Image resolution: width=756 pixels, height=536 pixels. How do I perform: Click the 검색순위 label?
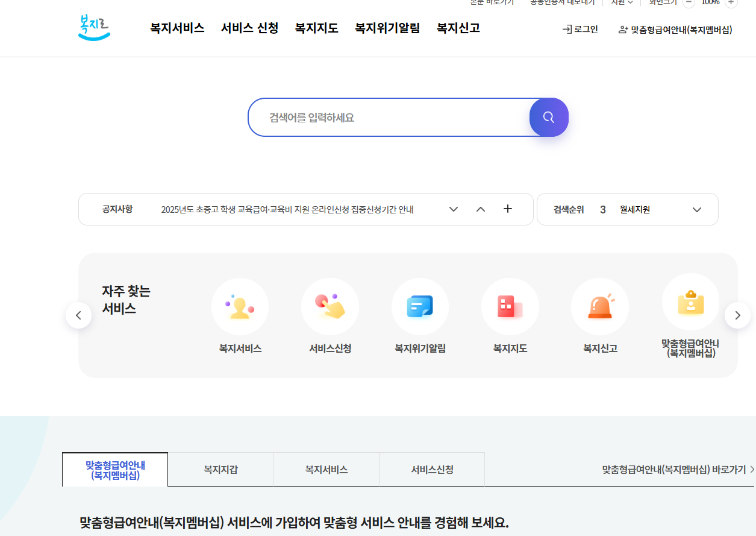point(569,210)
